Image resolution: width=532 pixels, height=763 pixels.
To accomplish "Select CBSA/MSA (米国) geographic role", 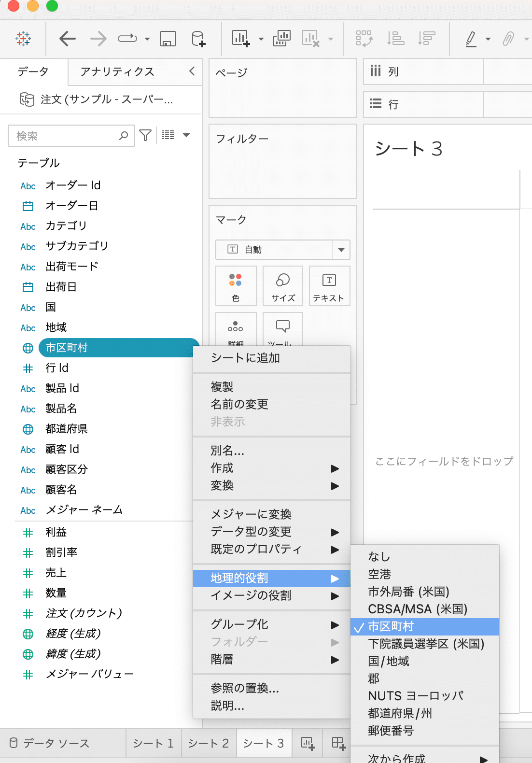I will tap(425, 609).
